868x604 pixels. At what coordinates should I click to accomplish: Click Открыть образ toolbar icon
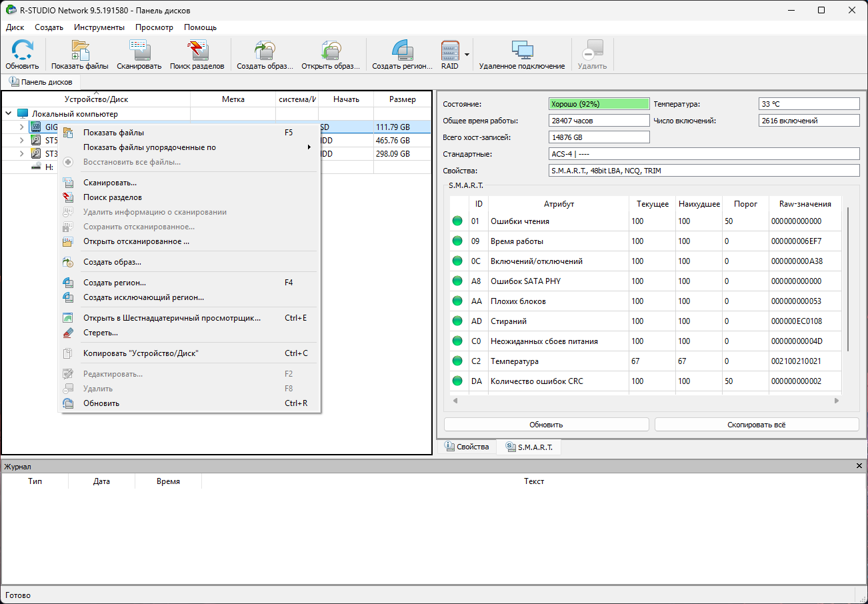[331, 55]
